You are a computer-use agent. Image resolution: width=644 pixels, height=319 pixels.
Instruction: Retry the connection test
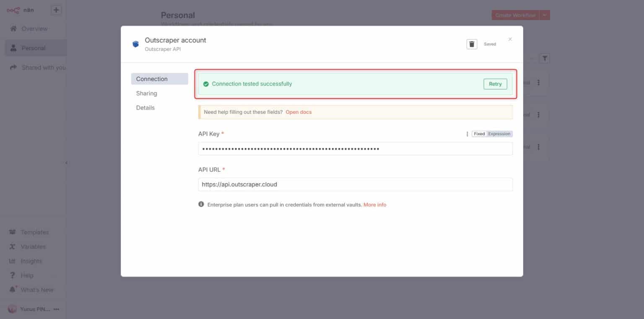[x=495, y=84]
